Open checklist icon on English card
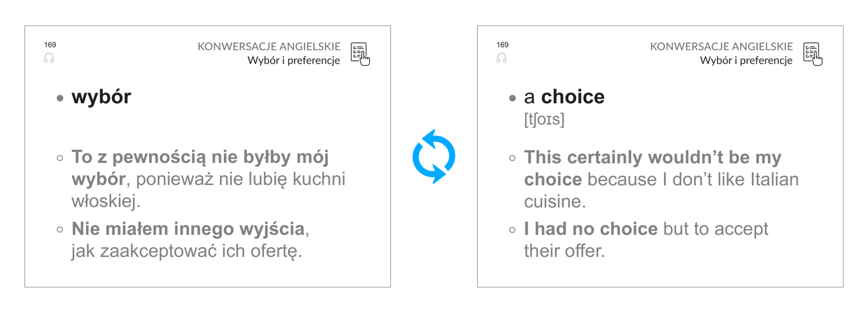 coord(813,54)
